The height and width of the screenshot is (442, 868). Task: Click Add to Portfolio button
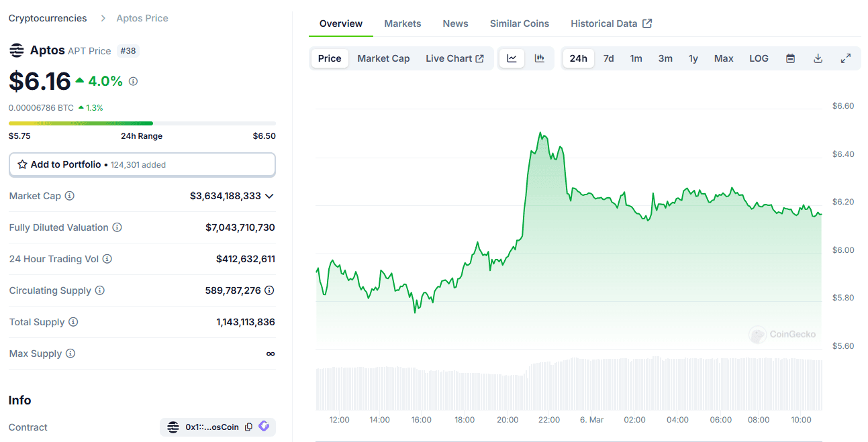(142, 164)
